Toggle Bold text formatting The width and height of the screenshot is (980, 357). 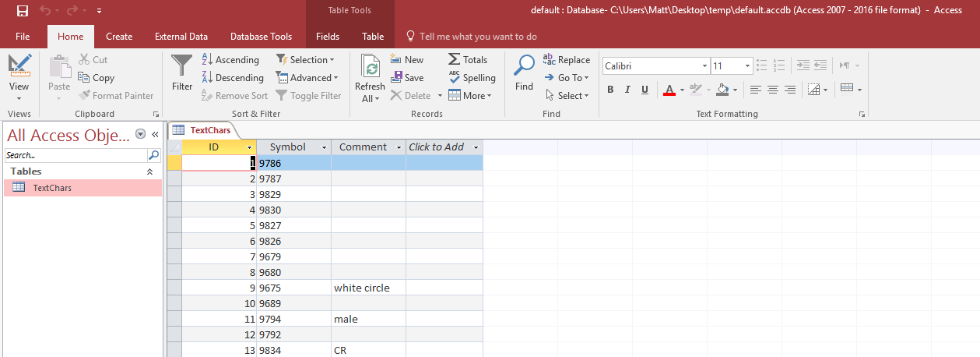610,90
